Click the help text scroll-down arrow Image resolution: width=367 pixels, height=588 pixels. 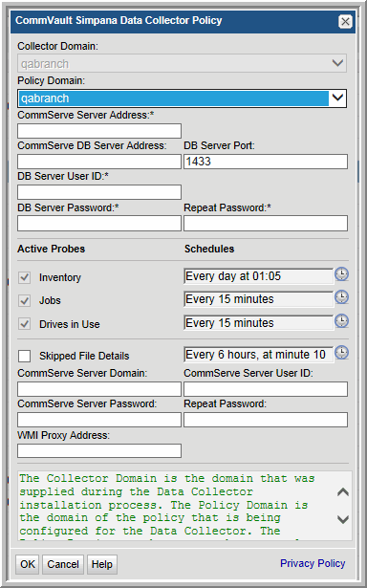tap(343, 519)
